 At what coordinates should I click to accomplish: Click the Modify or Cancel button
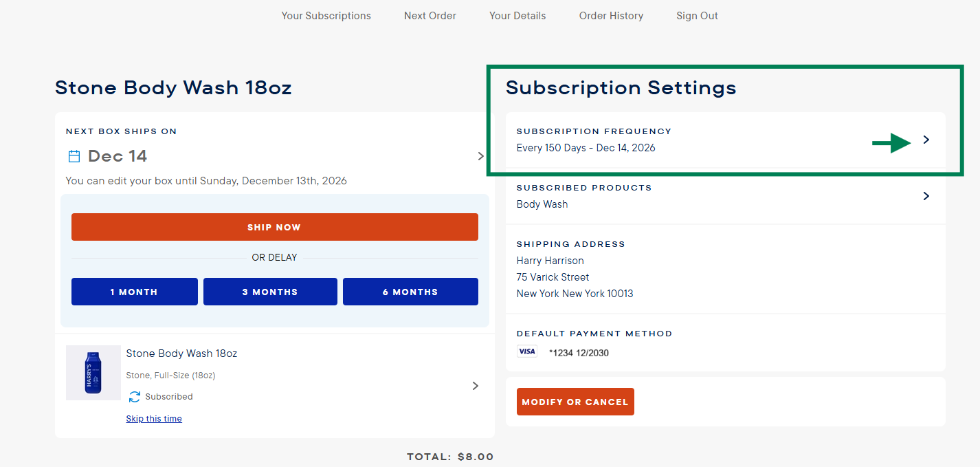tap(575, 402)
